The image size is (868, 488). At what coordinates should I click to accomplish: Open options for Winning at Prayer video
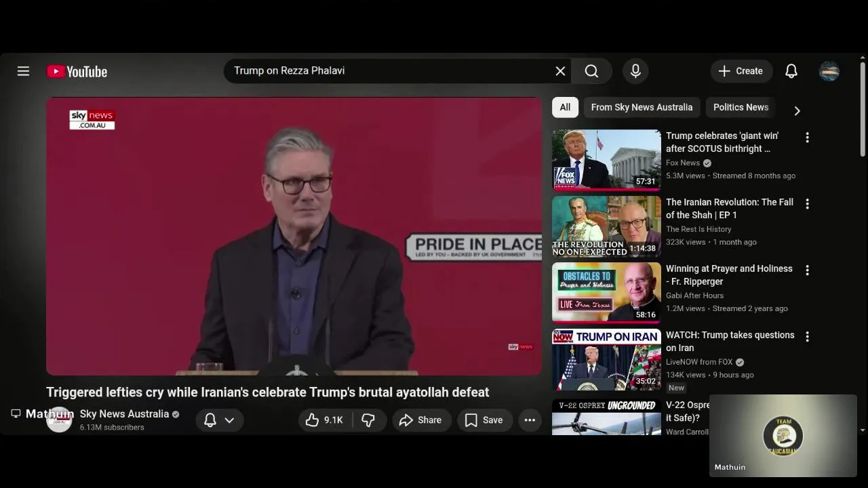coord(807,270)
